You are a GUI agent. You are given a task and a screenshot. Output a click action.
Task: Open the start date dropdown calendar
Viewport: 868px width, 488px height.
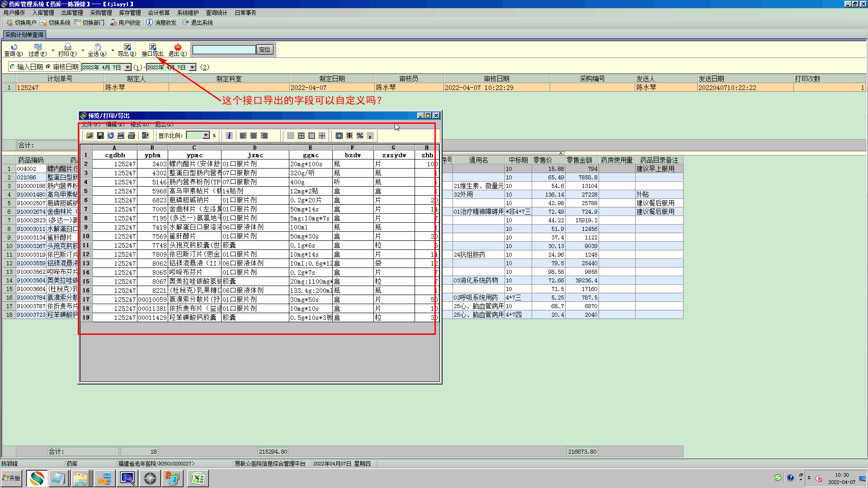(128, 67)
